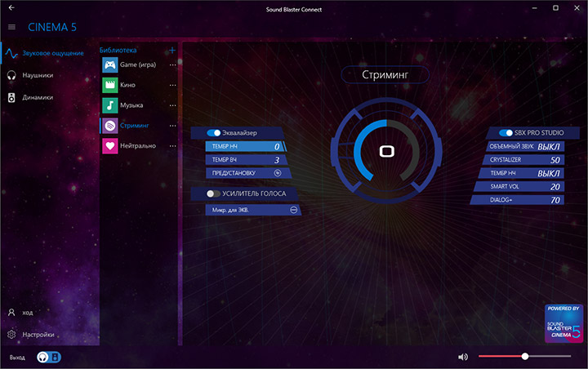The height and width of the screenshot is (369, 588).
Task: Open the Наушники section
Action: point(38,75)
